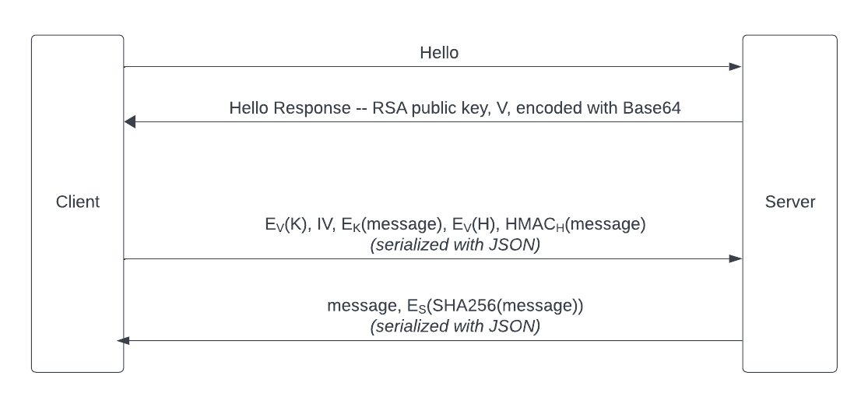The image size is (868, 404).
Task: Click the JSON note under the SHA256 reply
Action: tap(455, 326)
